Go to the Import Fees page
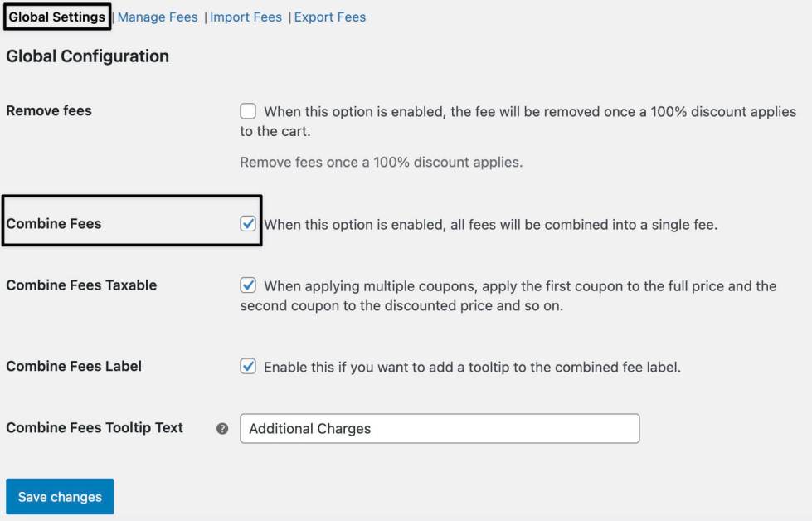This screenshot has width=812, height=521. click(246, 17)
